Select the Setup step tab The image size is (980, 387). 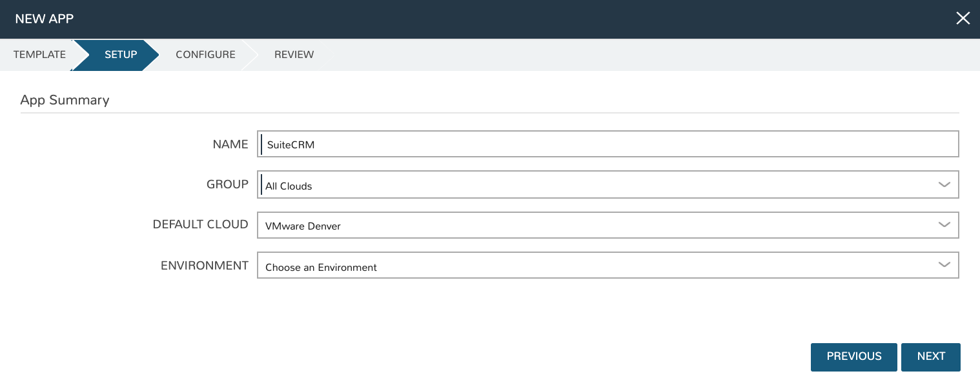click(121, 55)
